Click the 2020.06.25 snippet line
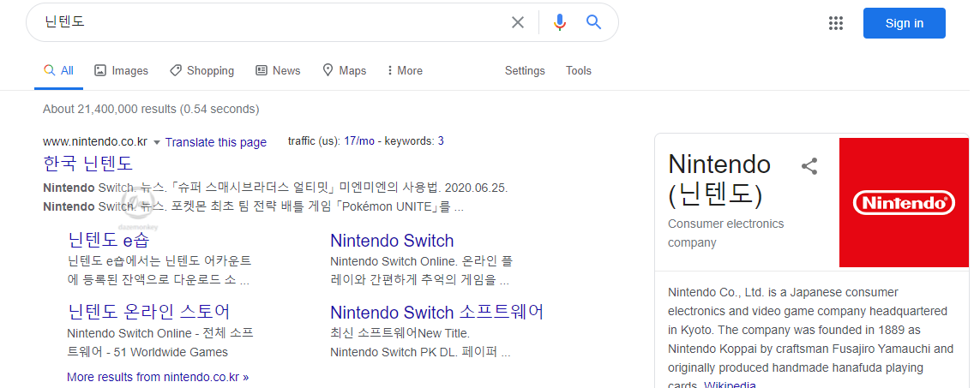The width and height of the screenshot is (980, 388). tap(275, 188)
